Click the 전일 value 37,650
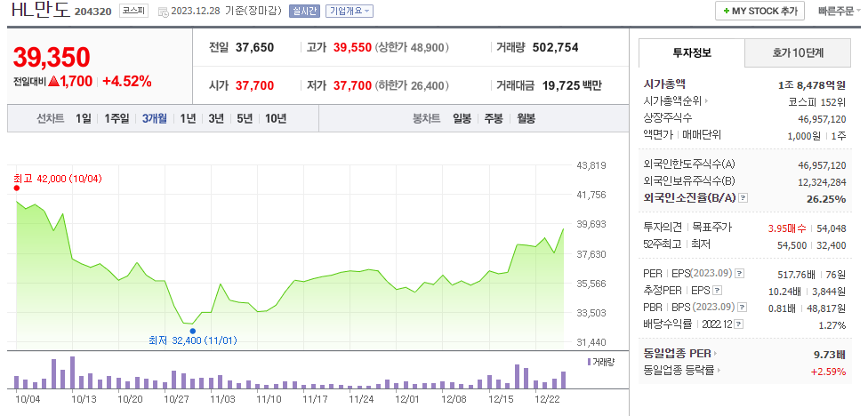This screenshot has height=416, width=868. 254,48
